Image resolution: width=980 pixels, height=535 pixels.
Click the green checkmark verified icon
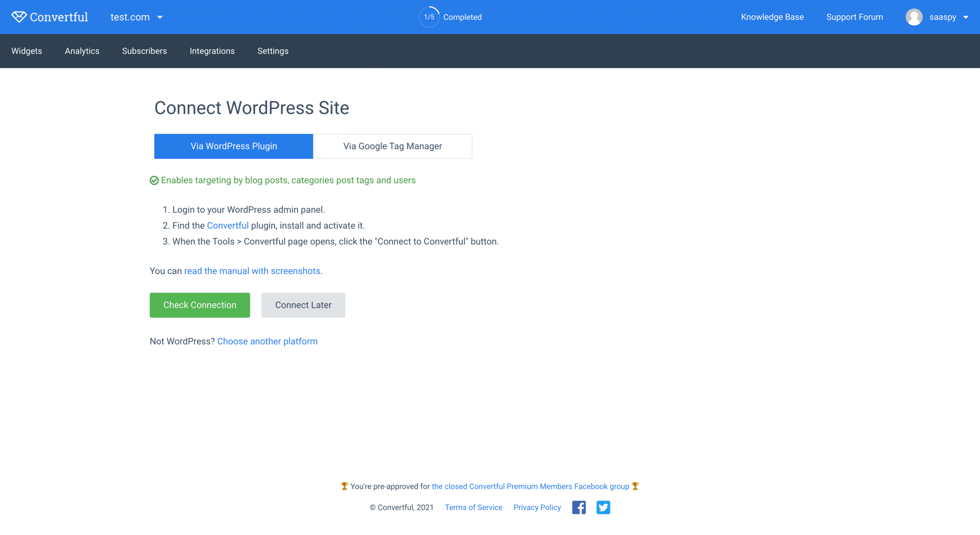tap(154, 180)
